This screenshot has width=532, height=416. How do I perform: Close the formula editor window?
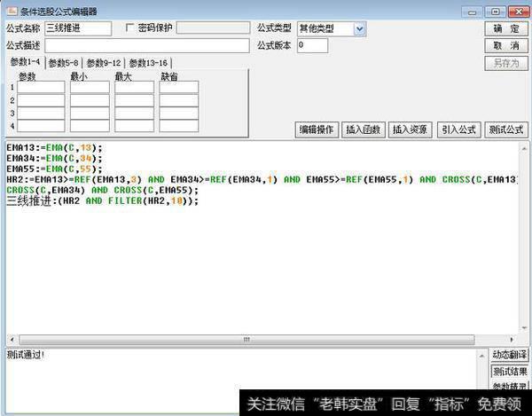tap(519, 12)
